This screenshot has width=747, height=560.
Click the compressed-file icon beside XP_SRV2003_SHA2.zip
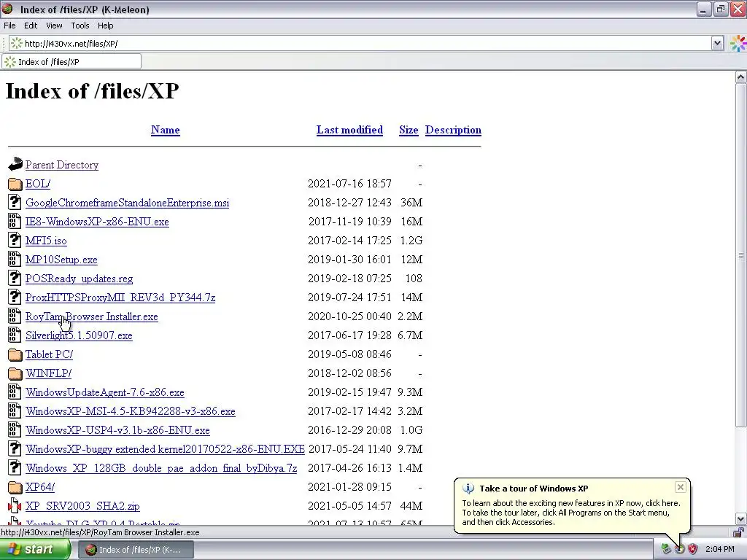[x=15, y=506]
